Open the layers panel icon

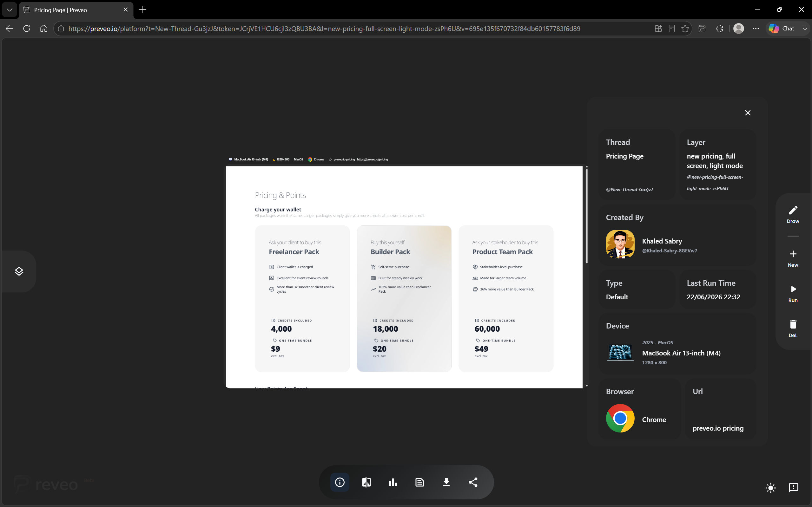click(x=19, y=271)
